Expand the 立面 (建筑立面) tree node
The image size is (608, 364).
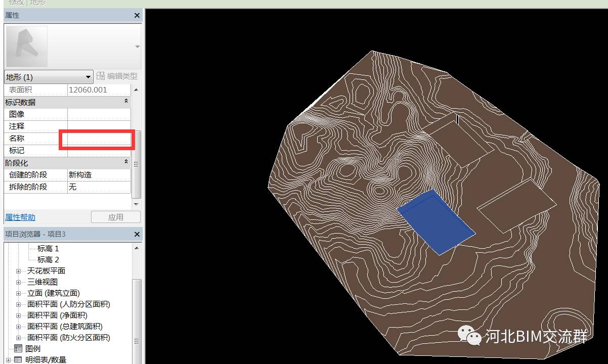pos(19,293)
